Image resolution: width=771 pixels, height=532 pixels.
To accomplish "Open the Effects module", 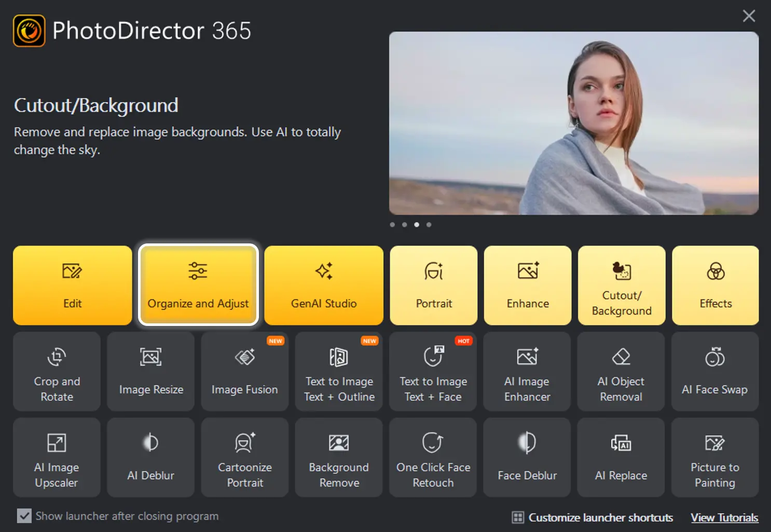I will tap(715, 285).
